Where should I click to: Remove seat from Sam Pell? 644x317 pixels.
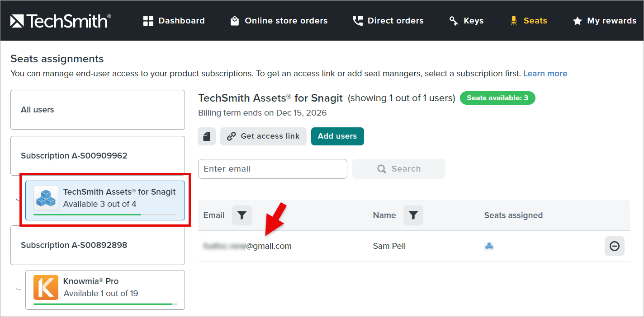tap(614, 246)
